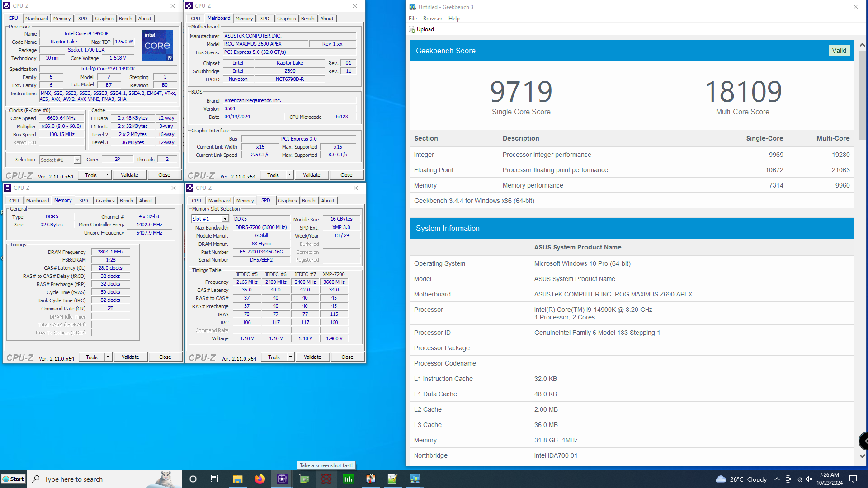Click the Take a screenshot fast tooltip
Viewport: 868px width, 488px height.
tap(326, 465)
